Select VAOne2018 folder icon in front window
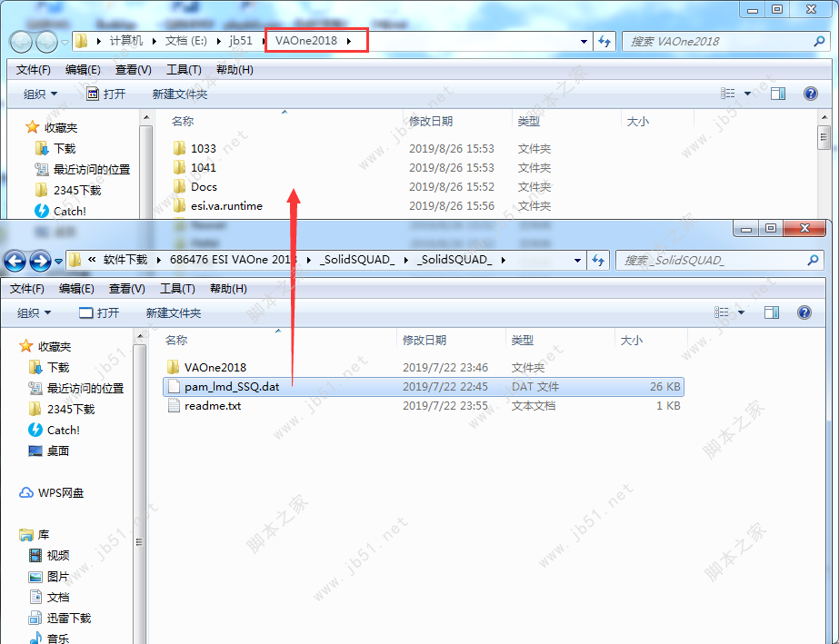This screenshot has width=839, height=644. [x=173, y=367]
